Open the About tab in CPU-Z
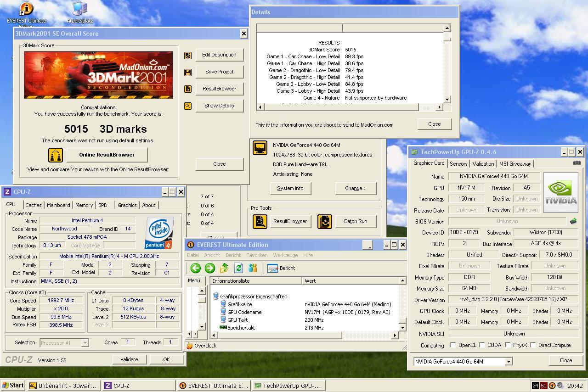This screenshot has height=392, width=588. (148, 205)
